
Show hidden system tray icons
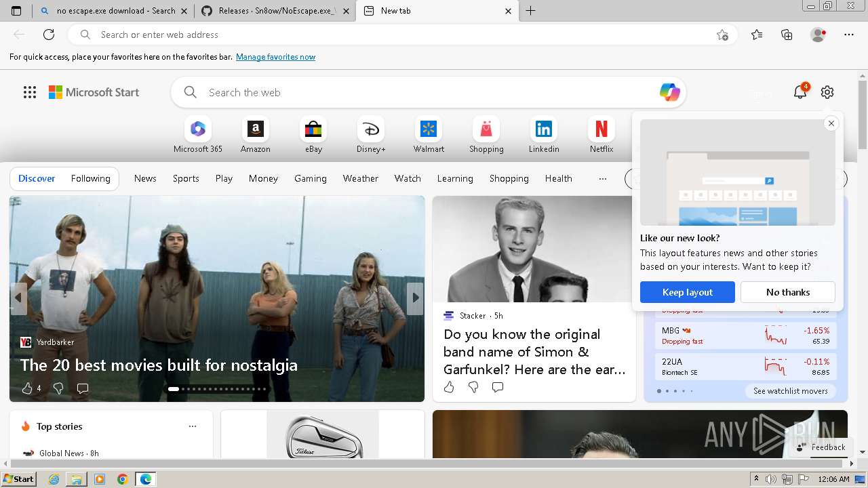[756, 479]
